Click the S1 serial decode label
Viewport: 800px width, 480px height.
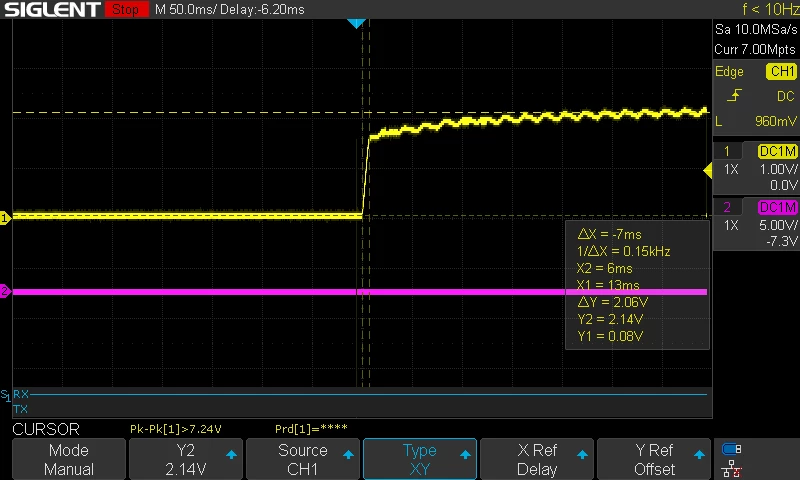5,395
